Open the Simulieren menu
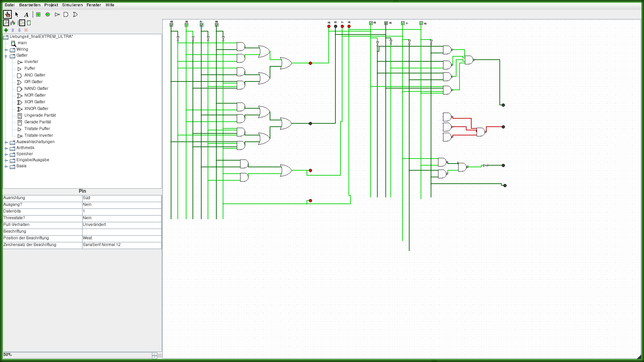 click(72, 5)
